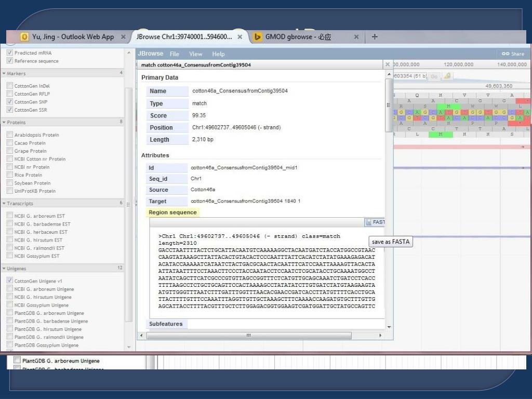Close the match feature details dialog
The image size is (532, 399).
388,64
